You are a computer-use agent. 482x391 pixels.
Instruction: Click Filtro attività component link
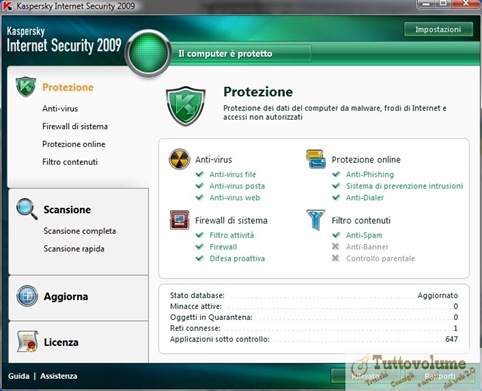(x=232, y=235)
